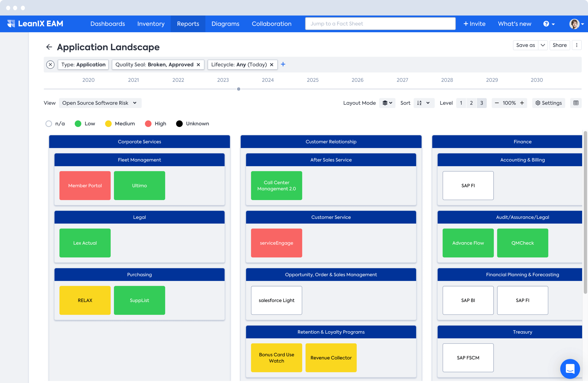Open the Lex Actual application tile
The width and height of the screenshot is (588, 383).
[85, 243]
